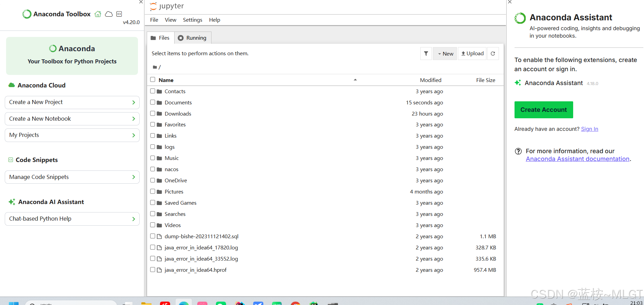Image resolution: width=644 pixels, height=305 pixels.
Task: Click '4 months ago' on Pictures row
Action: click(x=426, y=192)
